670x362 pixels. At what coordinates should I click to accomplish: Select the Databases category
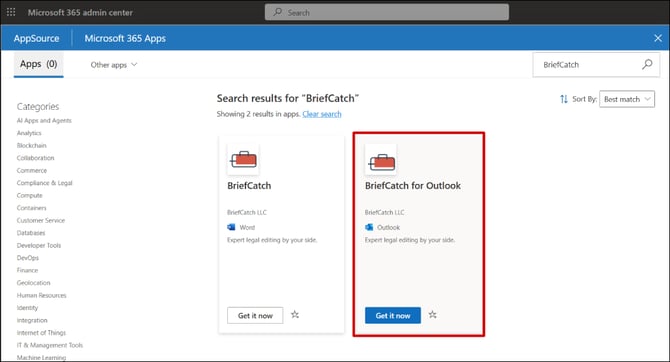tap(31, 233)
